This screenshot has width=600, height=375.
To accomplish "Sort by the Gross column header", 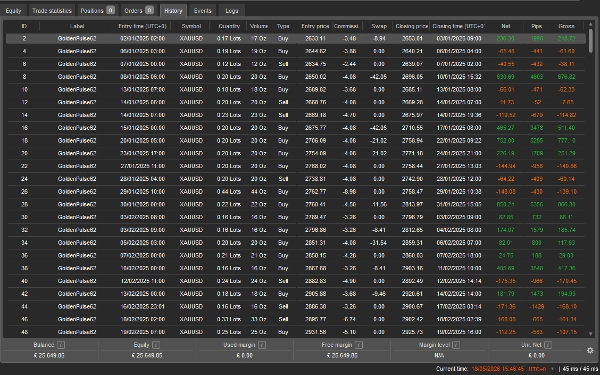I will click(x=566, y=26).
